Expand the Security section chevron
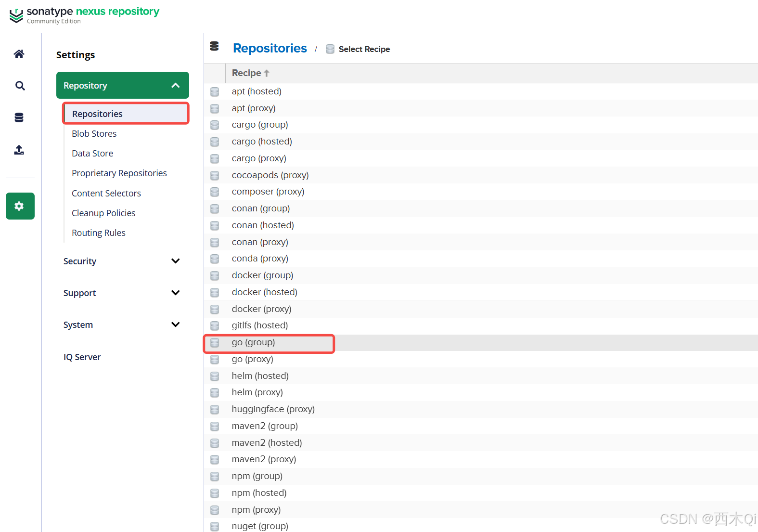The height and width of the screenshot is (532, 758). 176,261
